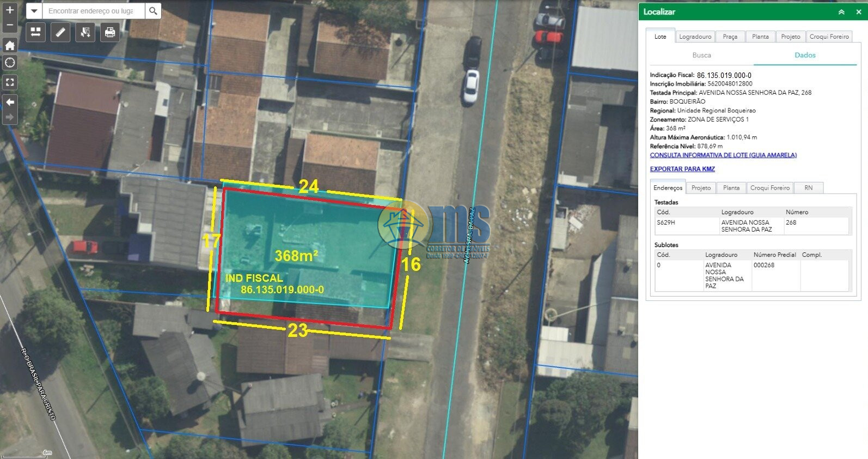The height and width of the screenshot is (459, 868).
Task: Click the magnifier search button
Action: [x=153, y=11]
